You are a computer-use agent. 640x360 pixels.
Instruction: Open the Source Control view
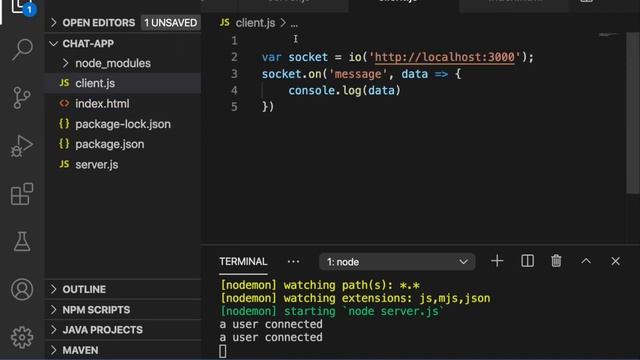22,98
